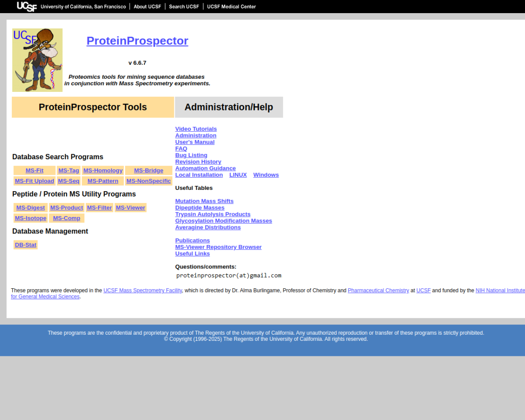
Task: Open the UCSF link in developer credits
Action: [423, 290]
